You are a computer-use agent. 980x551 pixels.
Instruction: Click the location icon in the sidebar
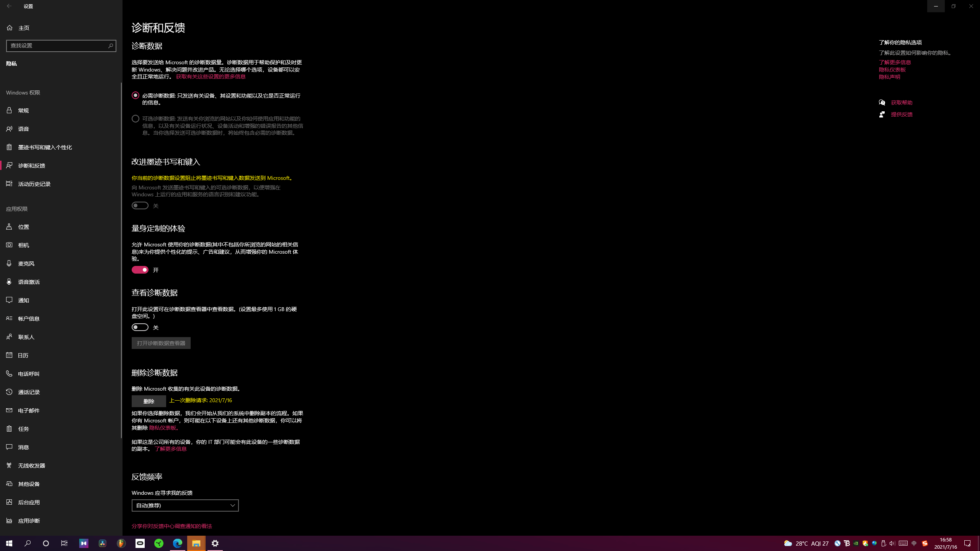pos(9,227)
